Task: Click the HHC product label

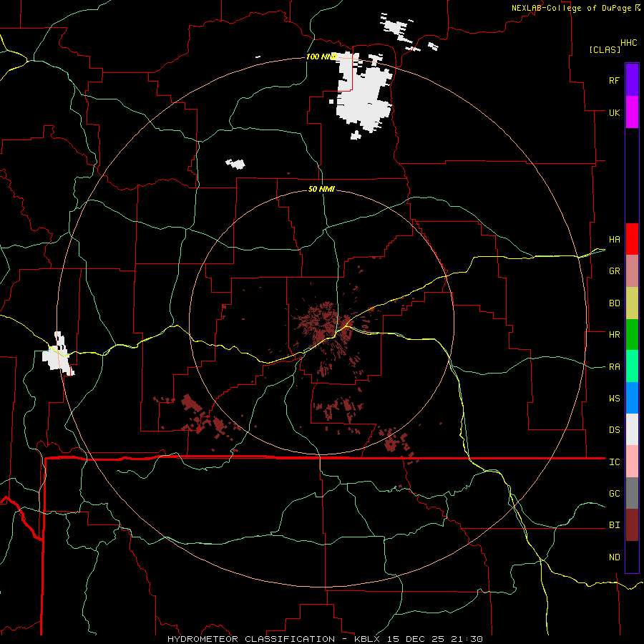Action: tap(628, 43)
